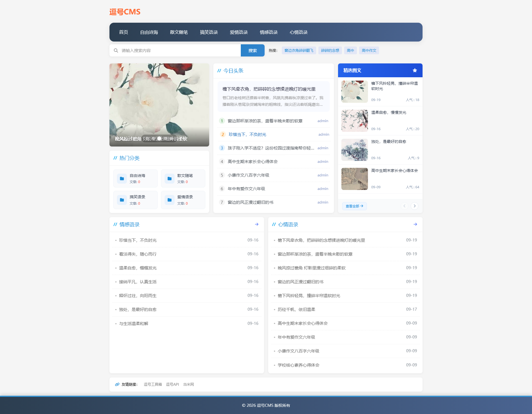532x414 pixels.
Task: Click the folder icon for 爱情语录
Action: (x=170, y=200)
